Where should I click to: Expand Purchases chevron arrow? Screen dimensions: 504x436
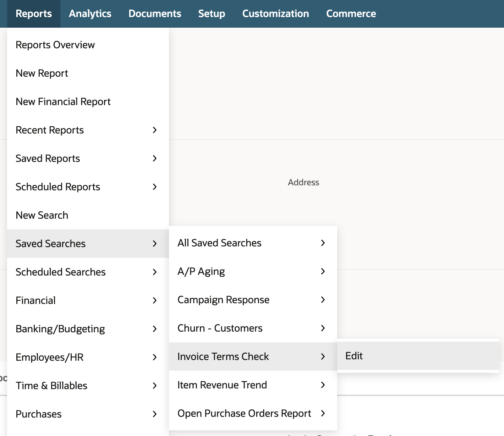(155, 414)
